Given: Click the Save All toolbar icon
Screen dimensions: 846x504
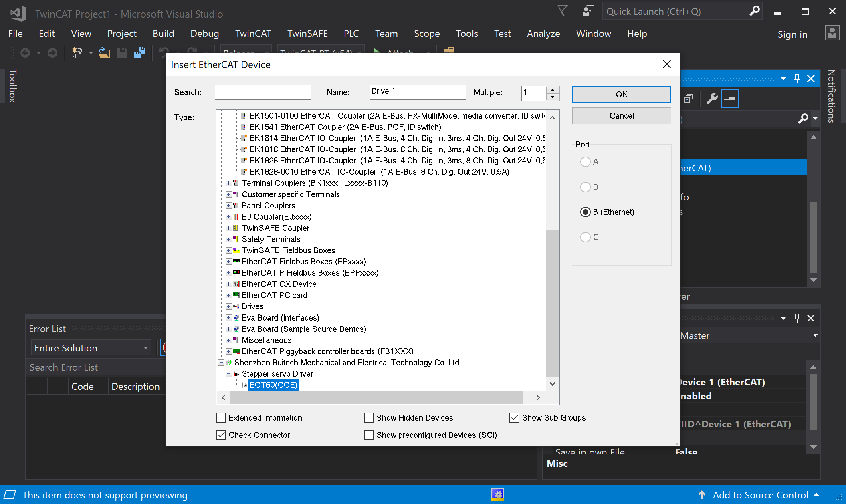Looking at the screenshot, I should pyautogui.click(x=140, y=52).
